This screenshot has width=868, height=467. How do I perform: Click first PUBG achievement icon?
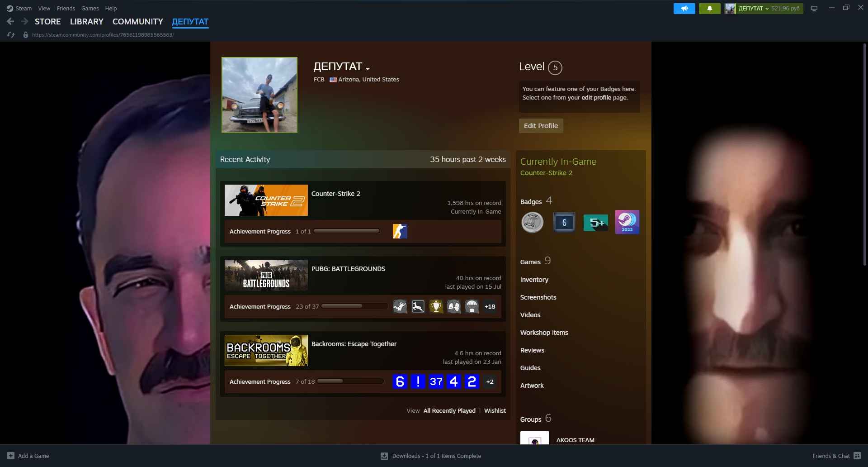(x=400, y=306)
